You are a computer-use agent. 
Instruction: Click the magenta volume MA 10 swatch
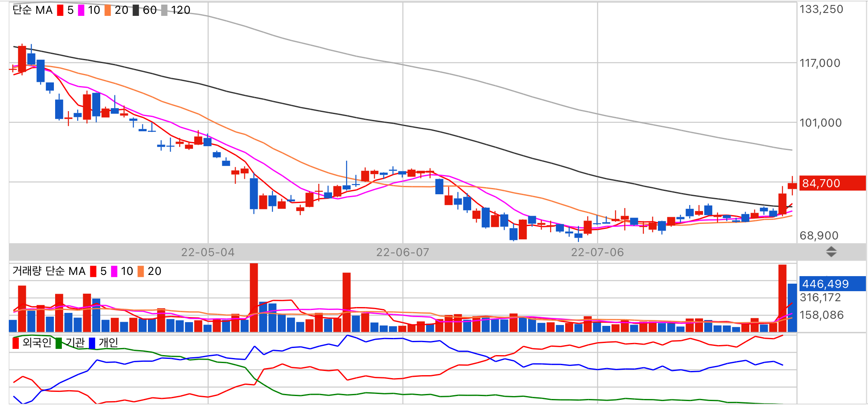[114, 272]
